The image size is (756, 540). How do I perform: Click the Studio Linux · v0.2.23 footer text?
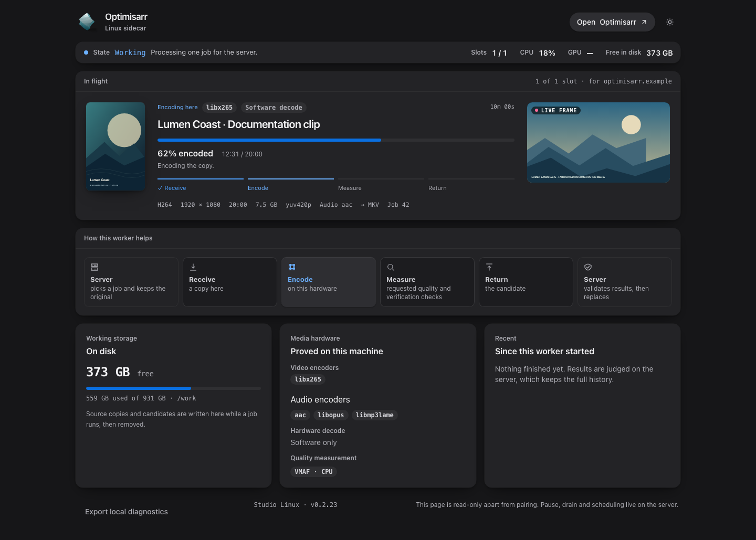tap(296, 505)
